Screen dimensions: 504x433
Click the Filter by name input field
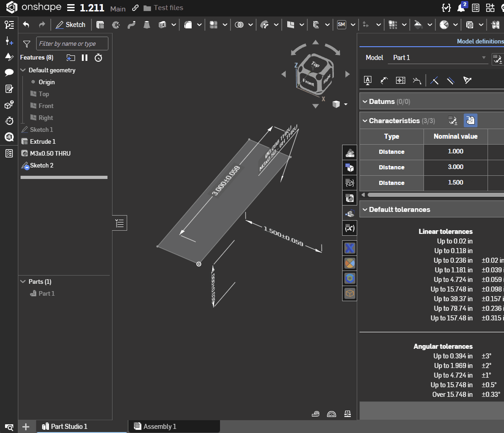click(72, 43)
